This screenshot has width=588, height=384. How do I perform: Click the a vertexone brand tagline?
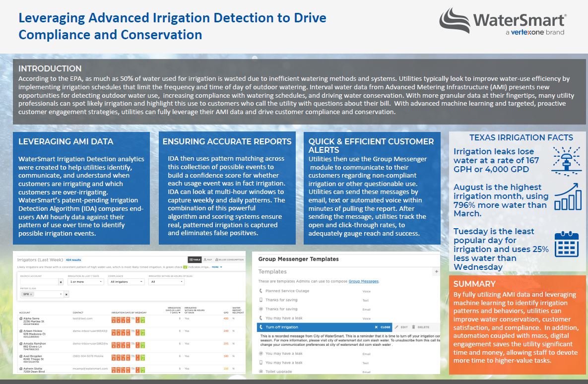point(535,32)
